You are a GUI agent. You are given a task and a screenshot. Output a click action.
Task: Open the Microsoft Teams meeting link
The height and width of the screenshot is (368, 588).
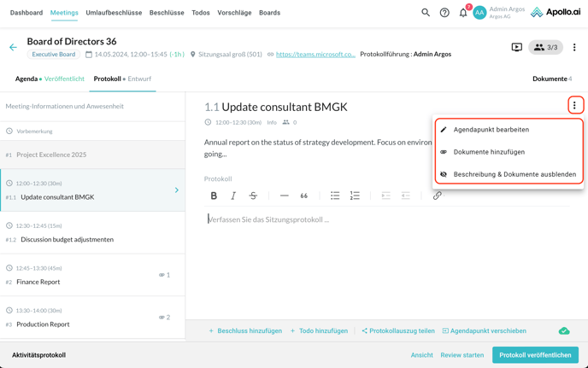pyautogui.click(x=315, y=55)
